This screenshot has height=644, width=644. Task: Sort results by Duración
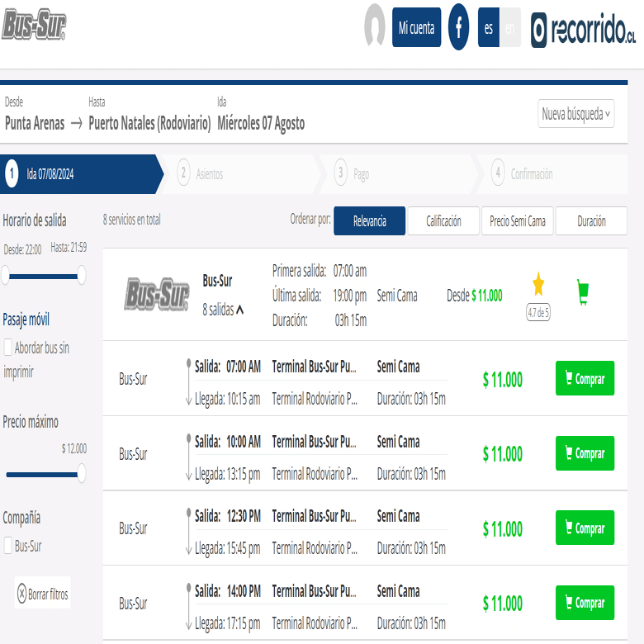coord(591,221)
